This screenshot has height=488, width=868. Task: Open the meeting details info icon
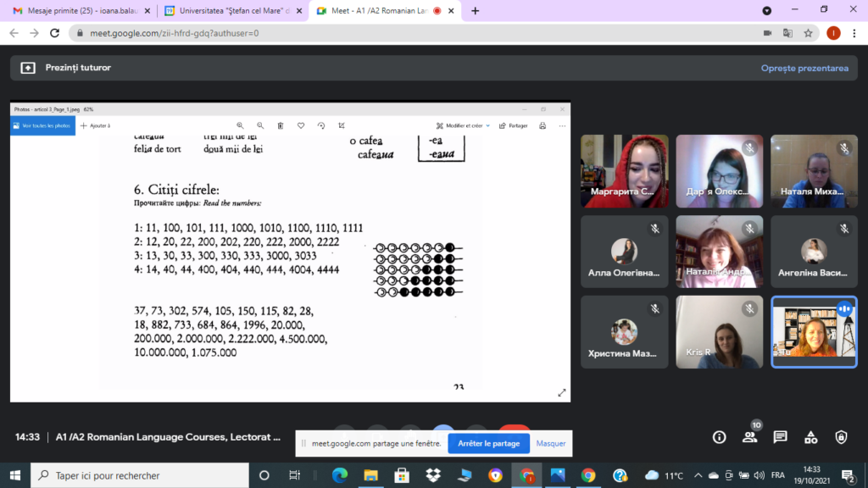[719, 437]
